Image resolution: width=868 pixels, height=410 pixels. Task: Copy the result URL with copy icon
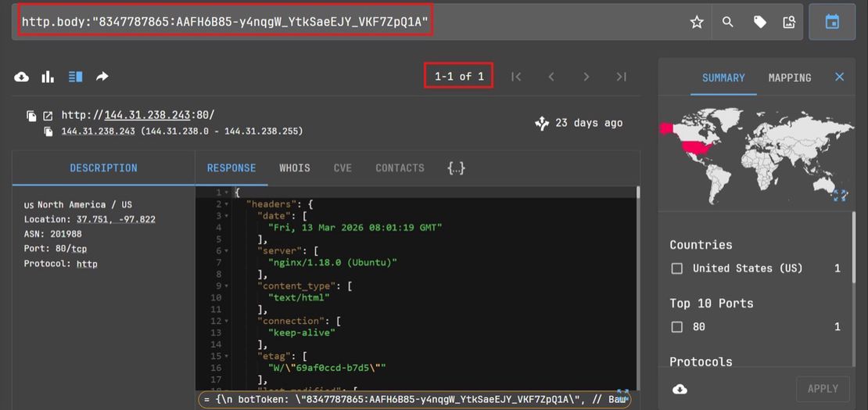coord(31,116)
